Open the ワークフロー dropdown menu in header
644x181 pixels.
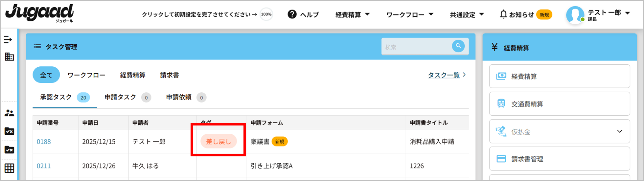[409, 15]
